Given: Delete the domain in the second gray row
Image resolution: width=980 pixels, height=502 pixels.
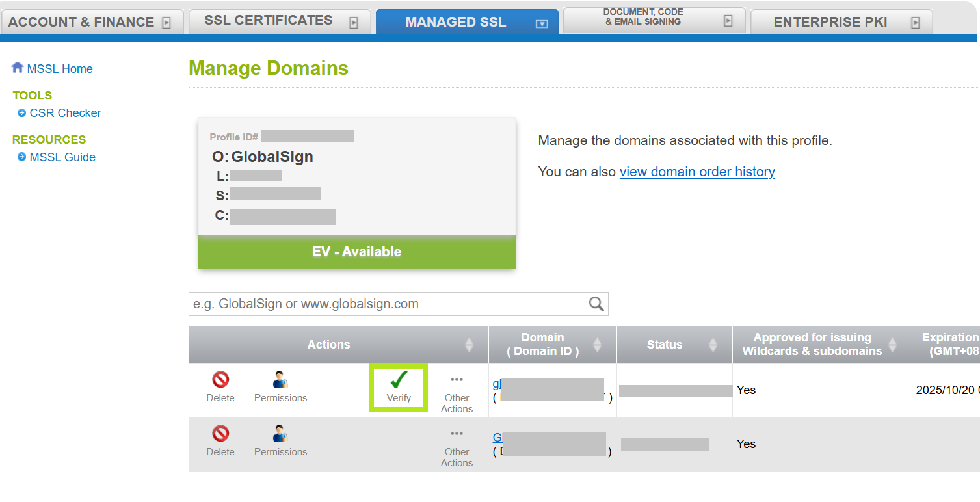Looking at the screenshot, I should click(x=220, y=441).
